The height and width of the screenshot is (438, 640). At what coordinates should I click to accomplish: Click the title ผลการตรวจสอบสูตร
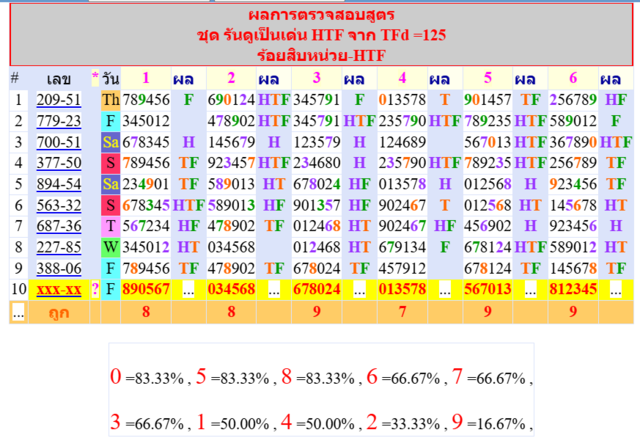pyautogui.click(x=321, y=15)
